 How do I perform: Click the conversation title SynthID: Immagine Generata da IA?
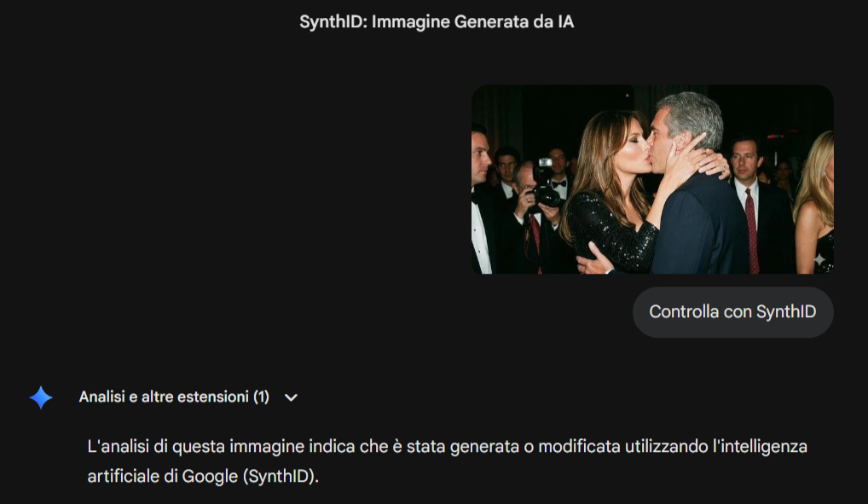click(x=437, y=22)
